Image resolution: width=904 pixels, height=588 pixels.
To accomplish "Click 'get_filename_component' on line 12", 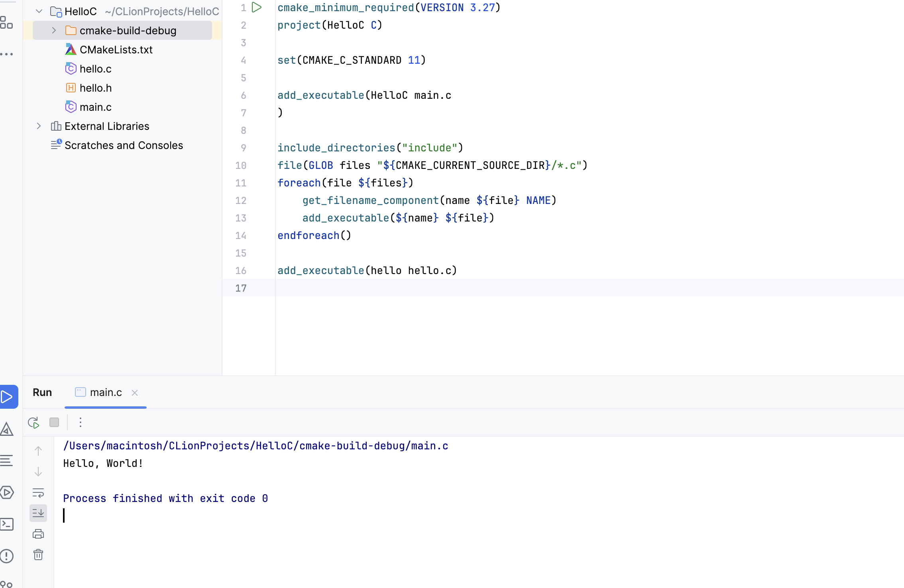I will 371,200.
